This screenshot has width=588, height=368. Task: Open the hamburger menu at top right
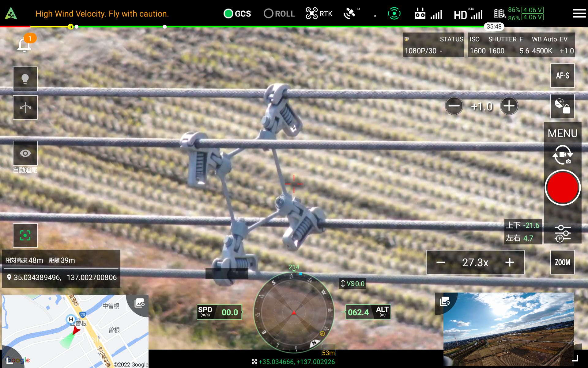pyautogui.click(x=579, y=13)
